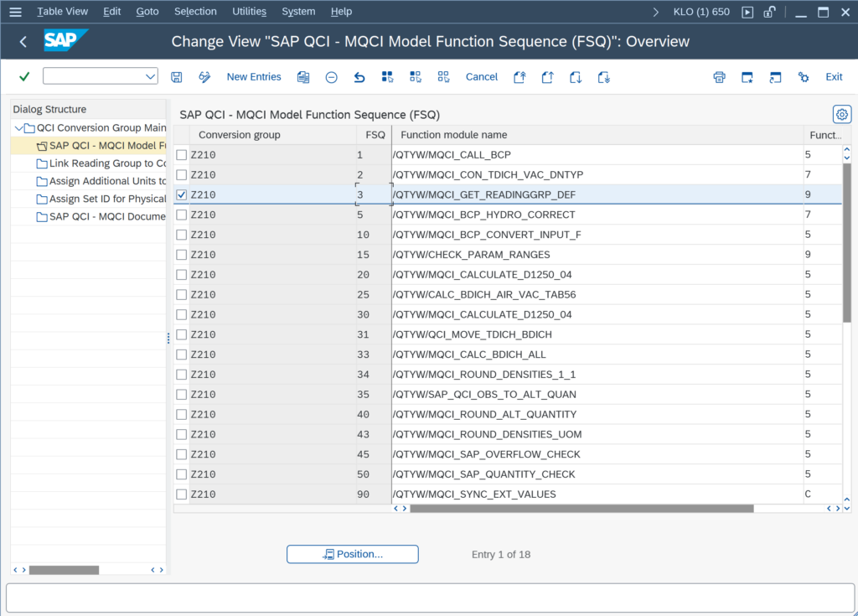Viewport: 858px width, 616px height.
Task: Click the Dialog Structure horizontal scrollbar thumb
Action: point(64,570)
